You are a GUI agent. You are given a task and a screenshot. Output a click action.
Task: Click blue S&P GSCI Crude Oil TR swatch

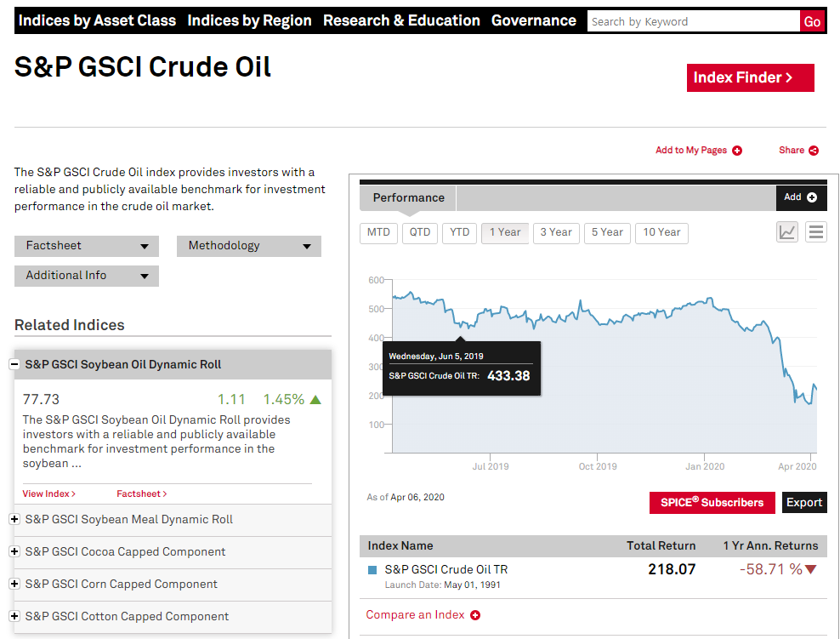pos(372,570)
